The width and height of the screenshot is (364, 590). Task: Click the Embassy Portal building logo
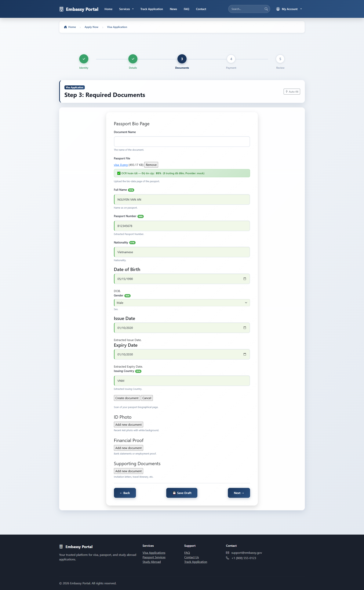(61, 9)
